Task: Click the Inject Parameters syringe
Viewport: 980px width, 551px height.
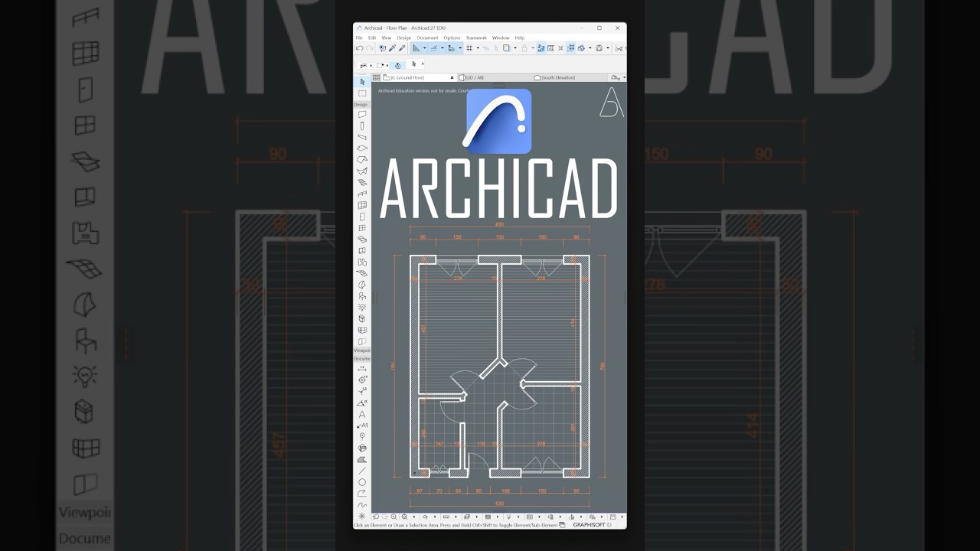Action: pyautogui.click(x=402, y=48)
